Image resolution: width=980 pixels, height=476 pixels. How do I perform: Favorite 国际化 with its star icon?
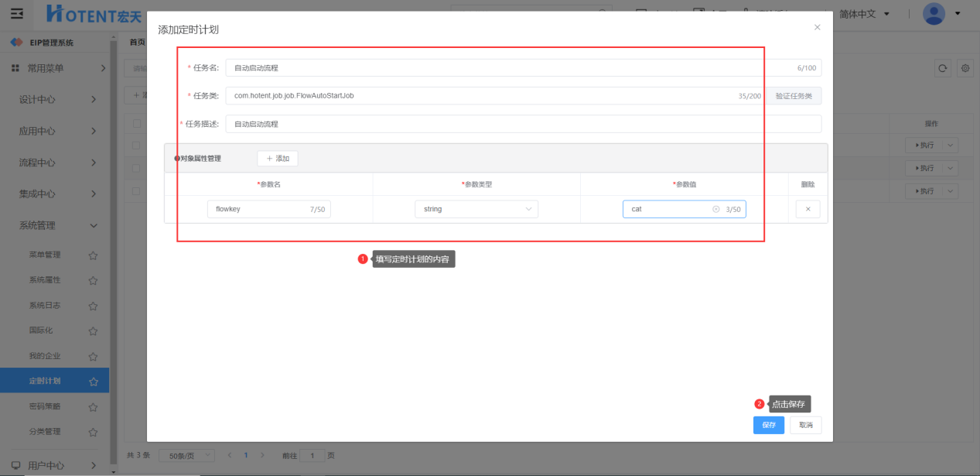pyautogui.click(x=93, y=330)
